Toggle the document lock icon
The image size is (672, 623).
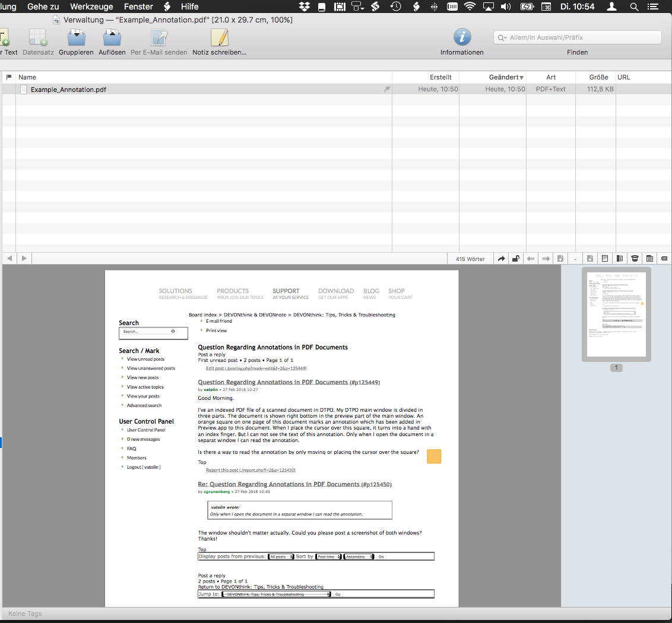click(516, 259)
